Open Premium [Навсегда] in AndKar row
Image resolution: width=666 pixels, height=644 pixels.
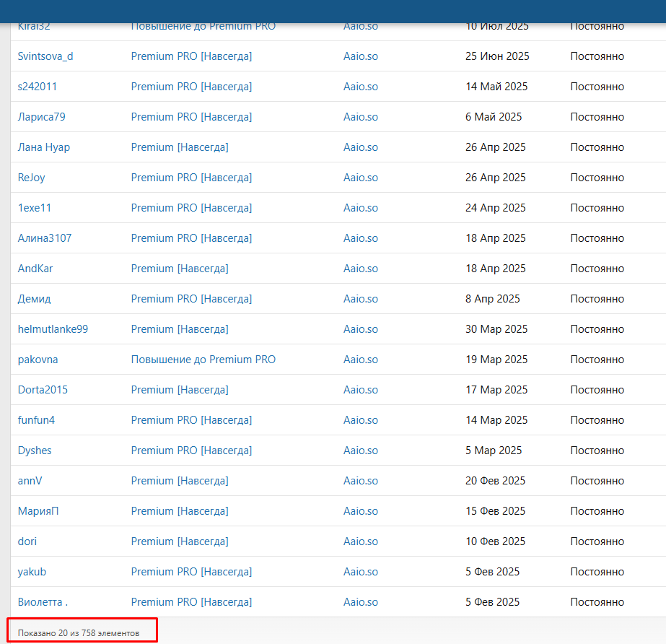point(180,269)
